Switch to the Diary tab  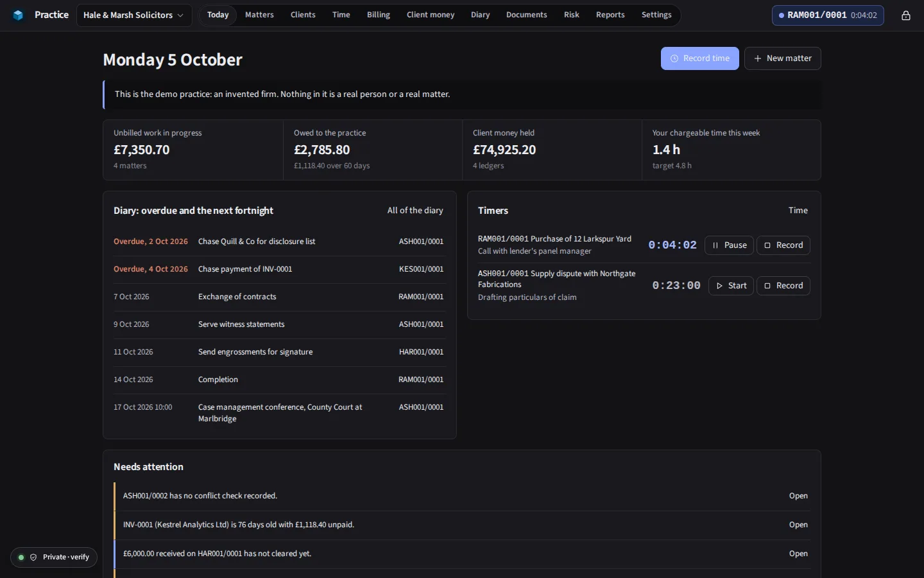(x=480, y=15)
